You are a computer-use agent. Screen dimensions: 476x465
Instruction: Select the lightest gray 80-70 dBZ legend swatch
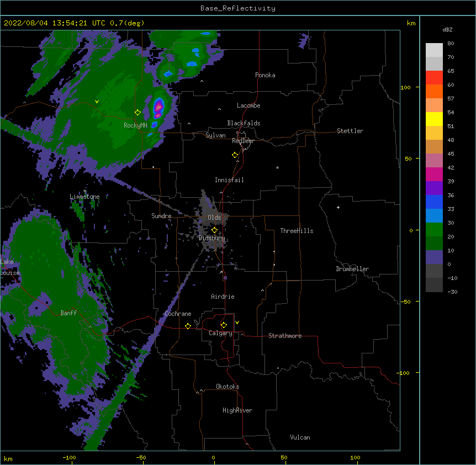[434, 50]
